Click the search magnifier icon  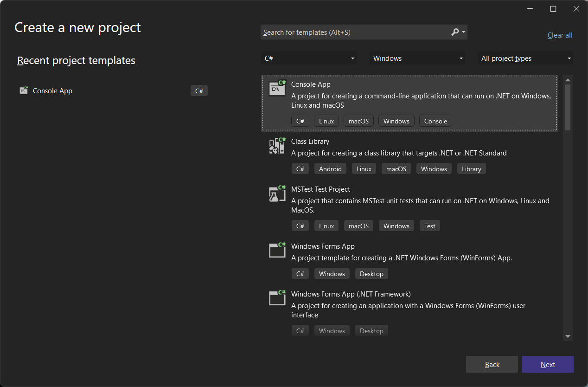[455, 32]
